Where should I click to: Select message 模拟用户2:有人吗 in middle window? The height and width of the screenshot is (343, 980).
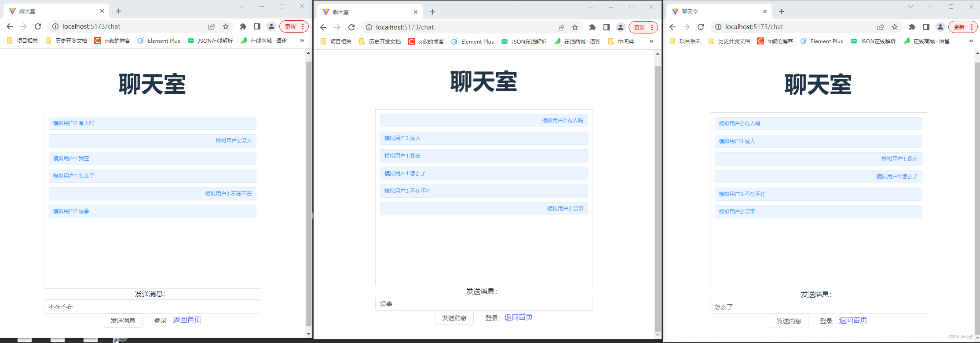point(484,121)
